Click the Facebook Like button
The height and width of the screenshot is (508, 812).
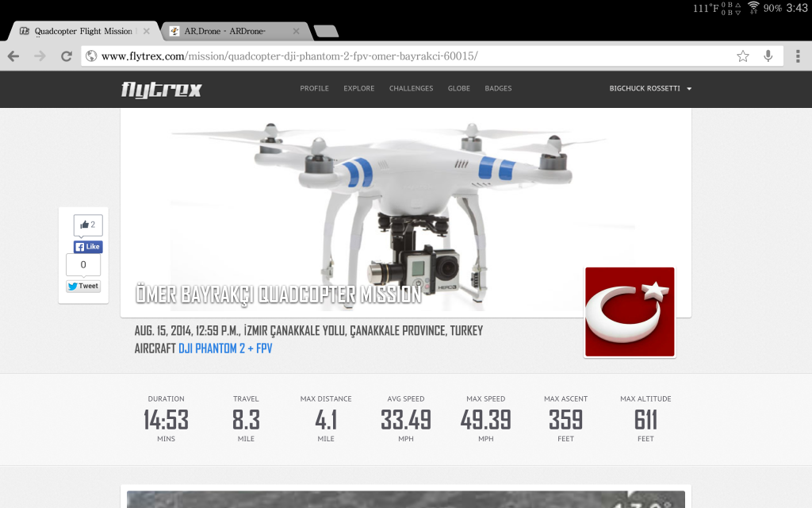(x=88, y=247)
